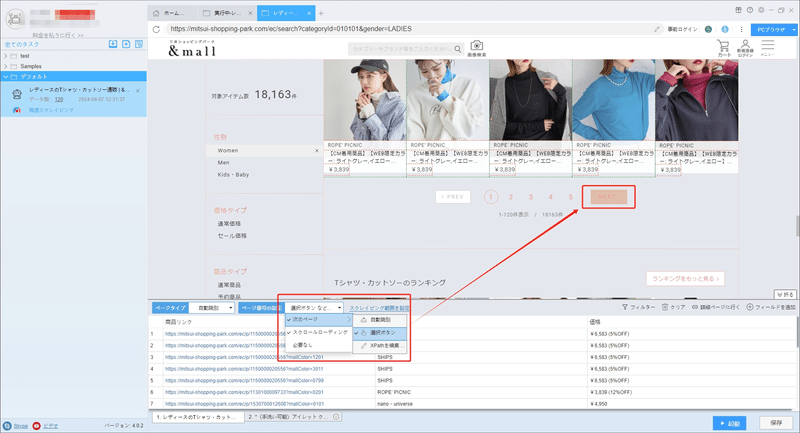This screenshot has height=433, width=800.
Task: Toggle the スクロールローディング option
Action: [x=318, y=332]
